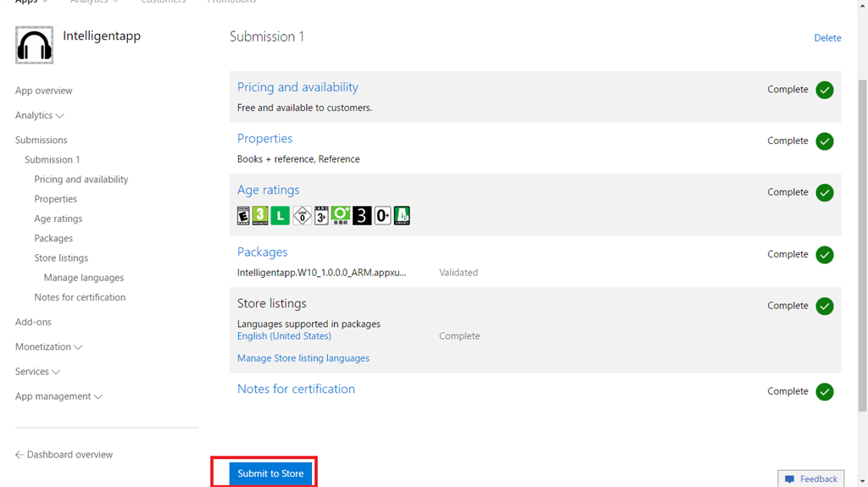The height and width of the screenshot is (487, 868).
Task: Click the Store listings complete checkmark icon
Action: 825,306
